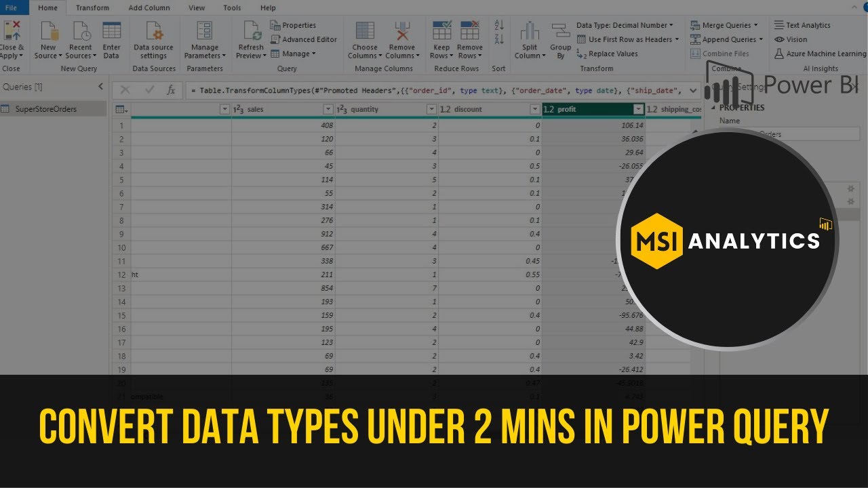Click the Remove Columns icon
Screen dimensions: 868x488
coord(402,31)
